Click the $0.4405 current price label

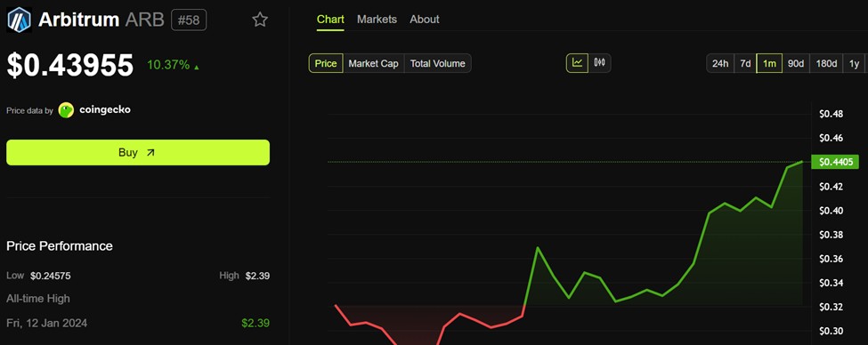(835, 162)
